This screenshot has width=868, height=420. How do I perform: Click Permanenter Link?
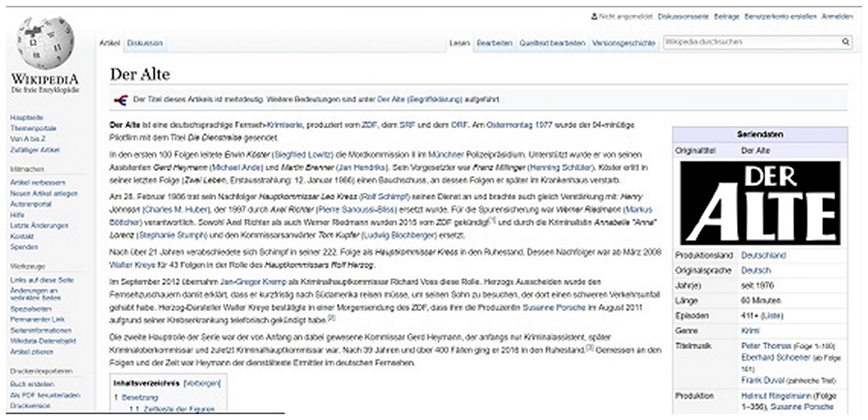[x=37, y=319]
